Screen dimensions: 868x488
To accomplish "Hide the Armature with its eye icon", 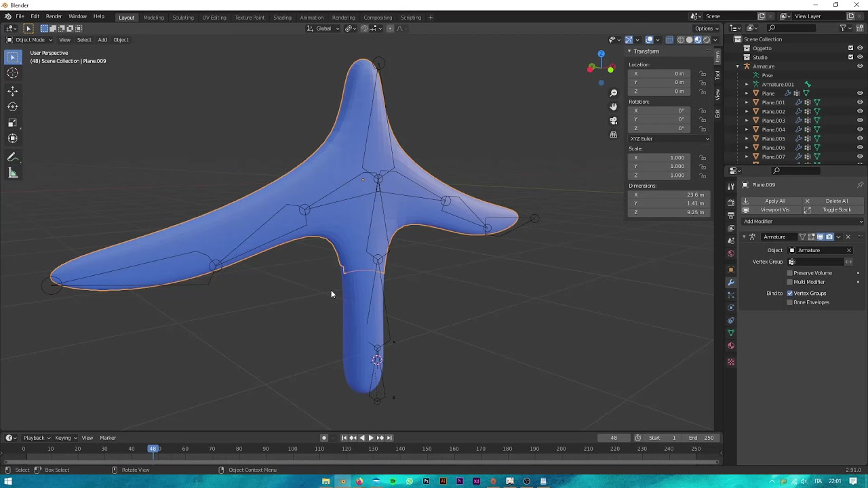I will pos(860,66).
